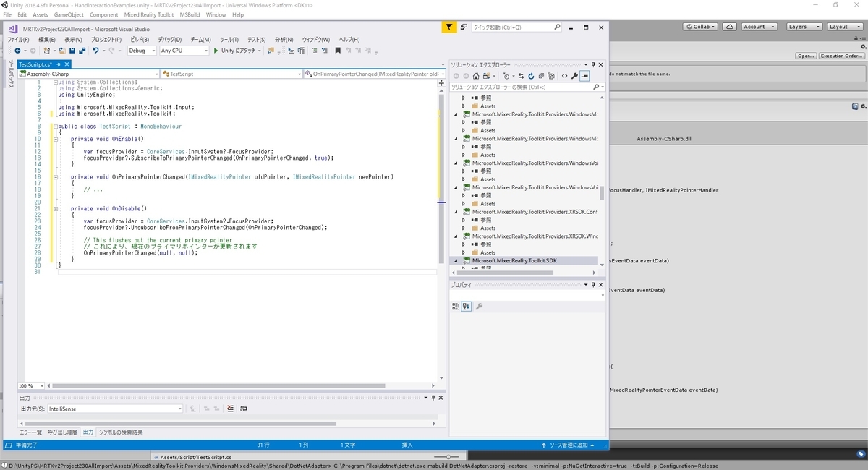The image size is (868, 470).
Task: Click Solution Explorer properties wrench icon
Action: (574, 76)
